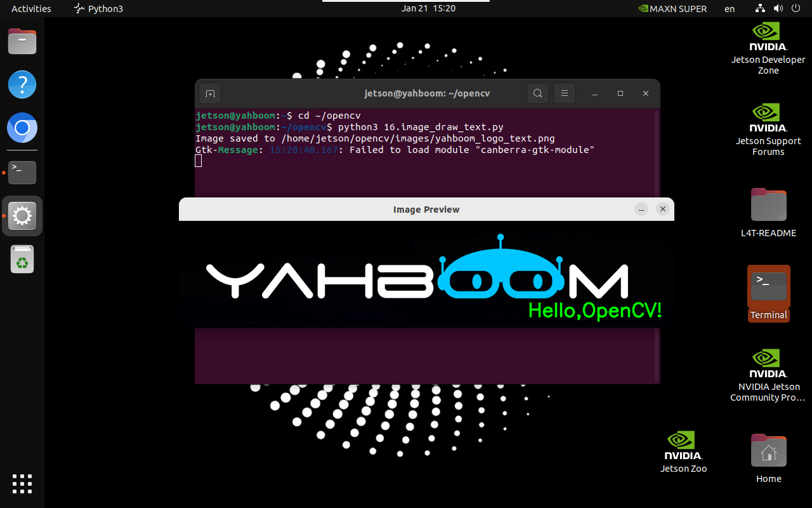Open the Trash icon in the dock
The width and height of the screenshot is (812, 508).
[22, 259]
